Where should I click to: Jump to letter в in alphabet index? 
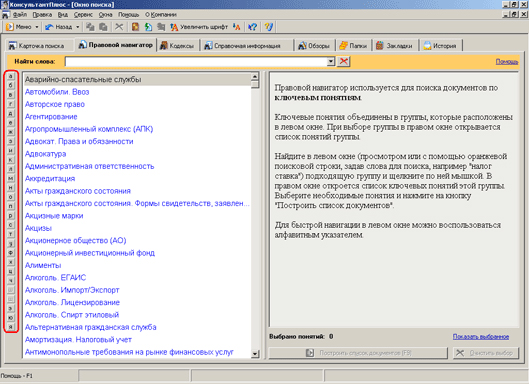(11, 95)
